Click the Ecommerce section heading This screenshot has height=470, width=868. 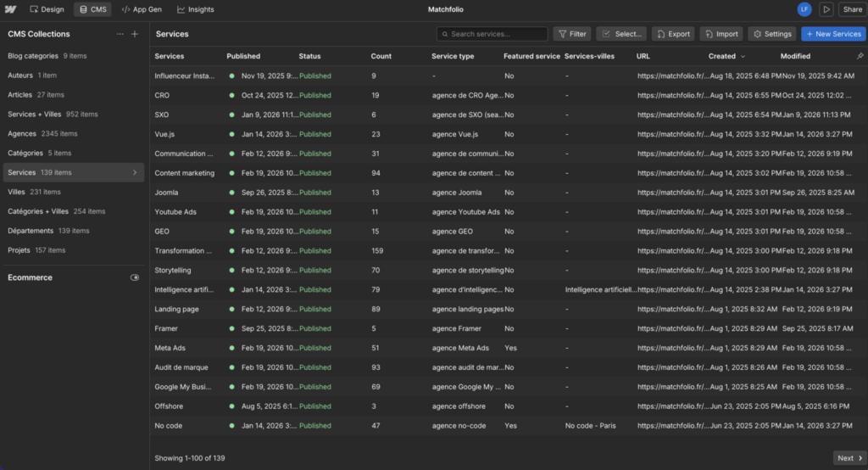[x=30, y=277]
